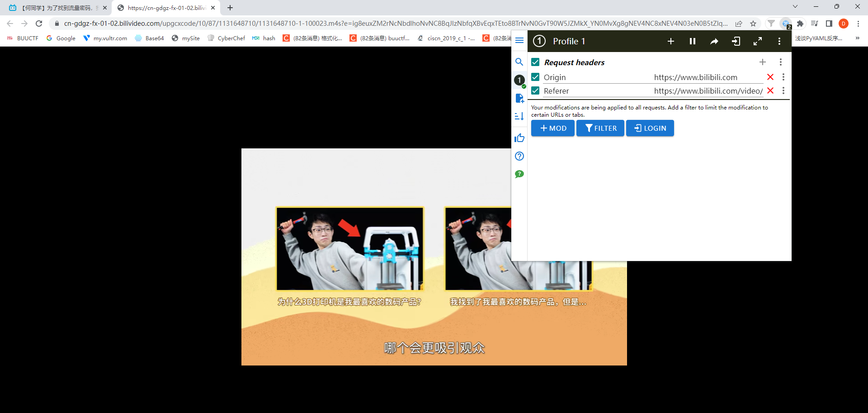Click the MOD button
The image size is (868, 413).
552,128
